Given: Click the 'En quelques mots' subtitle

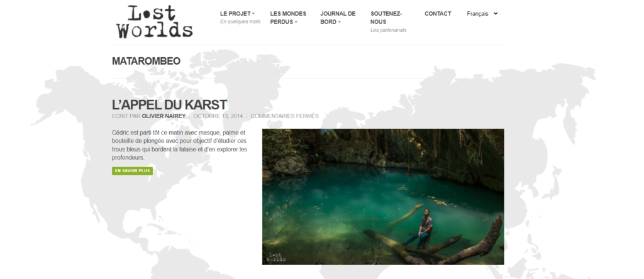Looking at the screenshot, I should [240, 22].
